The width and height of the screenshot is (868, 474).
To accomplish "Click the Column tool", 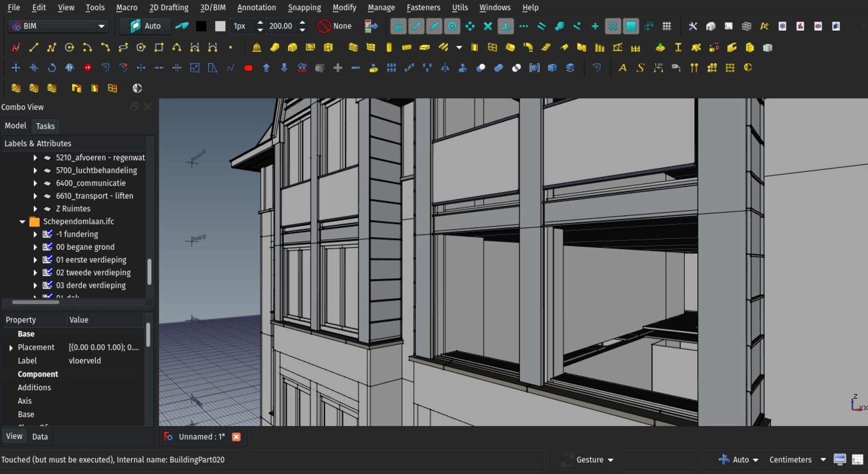I will (389, 47).
